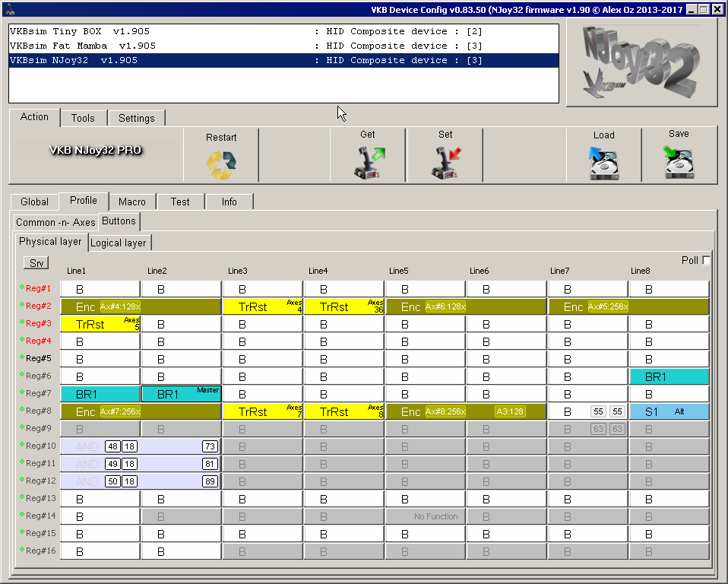
Task: Click the Reg#16 row label
Action: pos(40,551)
